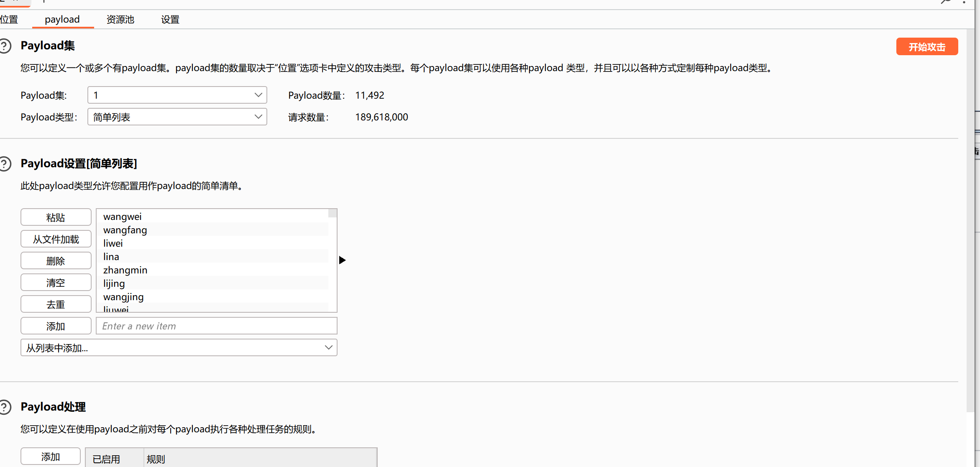Click the 删除 button
Image resolution: width=980 pixels, height=467 pixels.
pyautogui.click(x=56, y=261)
